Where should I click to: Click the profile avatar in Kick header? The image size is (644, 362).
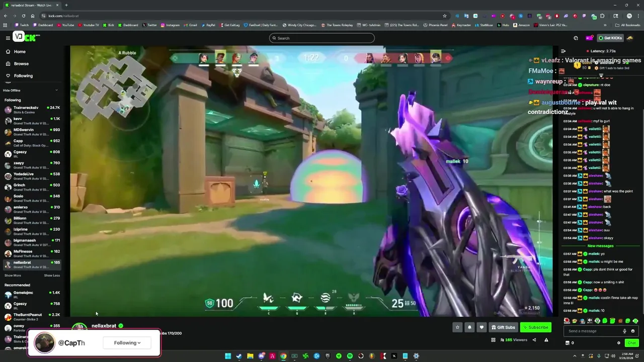pyautogui.click(x=630, y=38)
